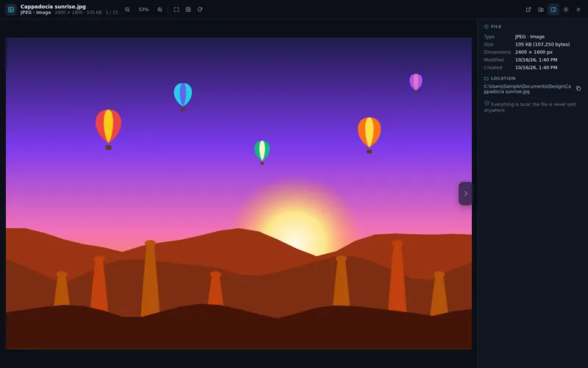The image size is (588, 368).
Task: Click the actual size square icon
Action: [188, 10]
